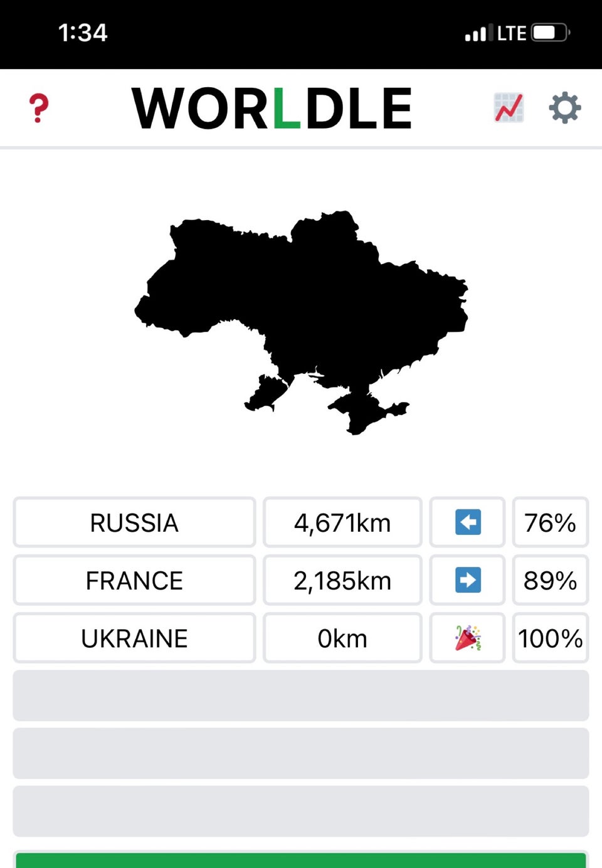Screen dimensions: 602x868
Task: Click the Ukraine country silhouette image
Action: [x=302, y=322]
